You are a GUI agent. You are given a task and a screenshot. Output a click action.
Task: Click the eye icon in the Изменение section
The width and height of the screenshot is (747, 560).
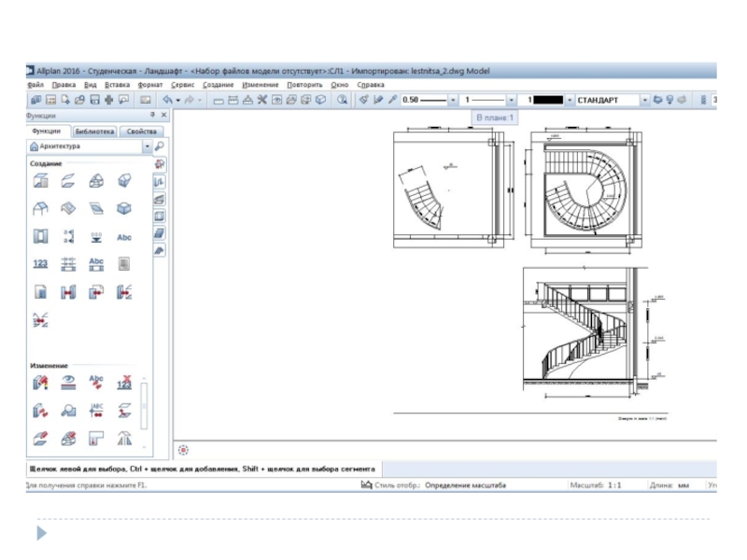click(68, 381)
